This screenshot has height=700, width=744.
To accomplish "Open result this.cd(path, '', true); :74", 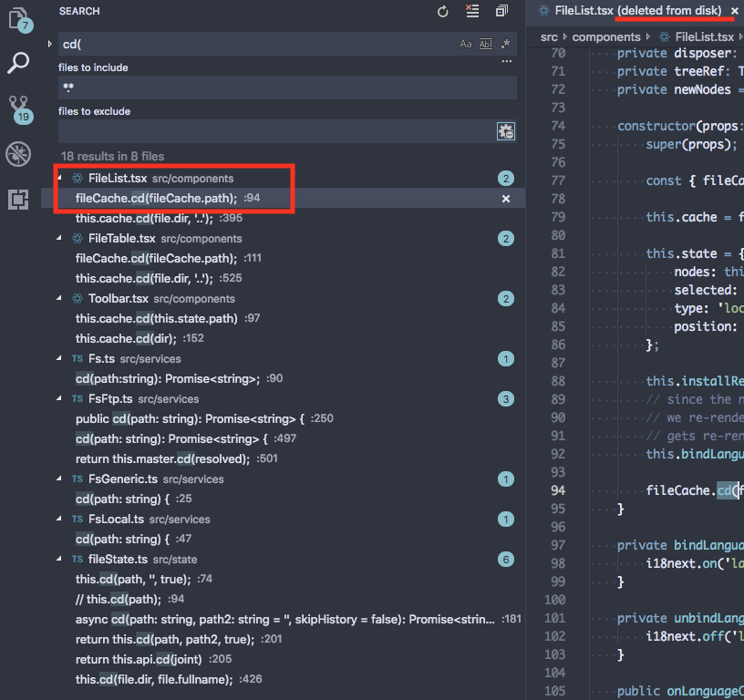I will pos(284,579).
